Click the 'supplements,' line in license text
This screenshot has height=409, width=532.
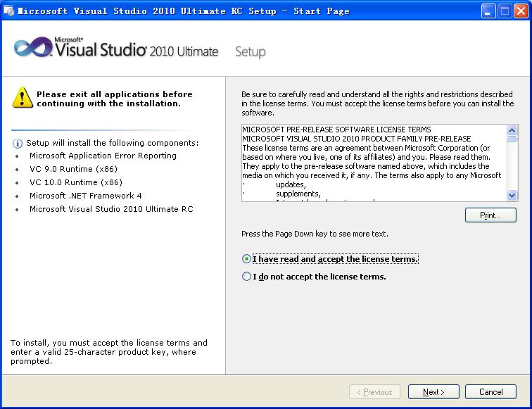click(298, 194)
